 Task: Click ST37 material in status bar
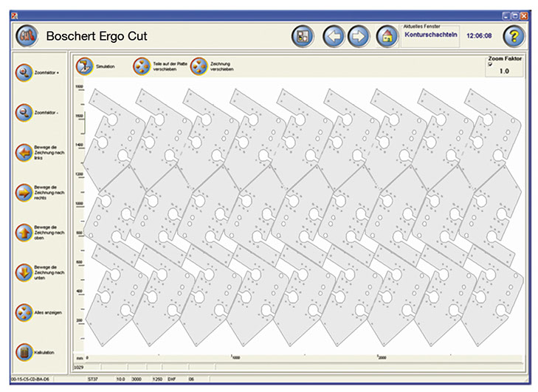click(x=93, y=379)
